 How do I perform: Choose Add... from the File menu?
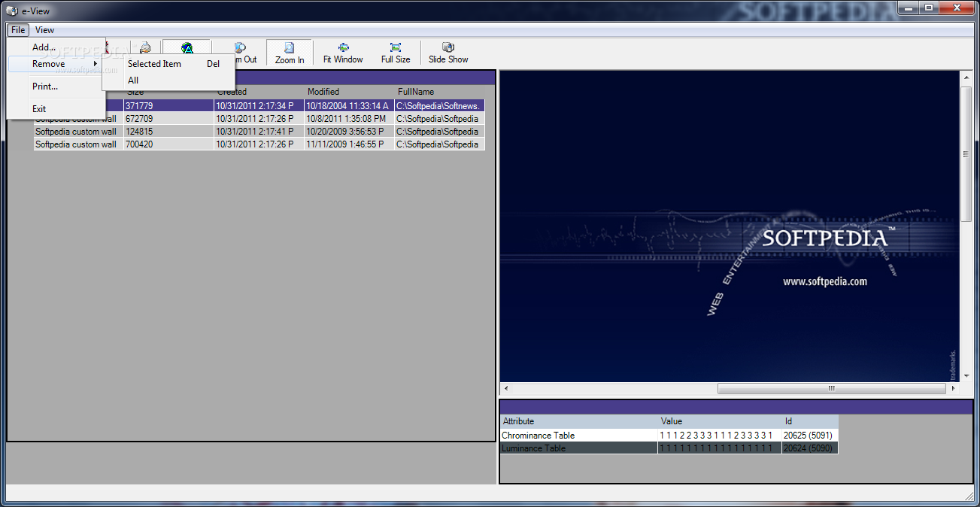pos(56,47)
